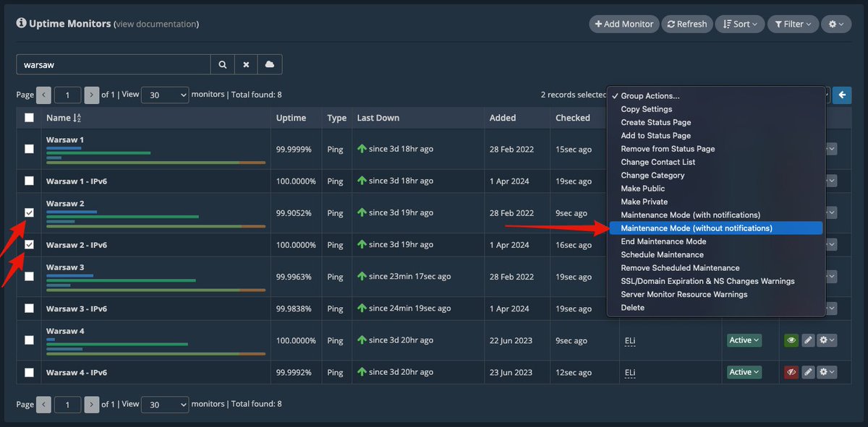This screenshot has height=427, width=868.
Task: Enable monitoring eye toggle on Warsaw 4 - IPv6
Action: coord(791,371)
